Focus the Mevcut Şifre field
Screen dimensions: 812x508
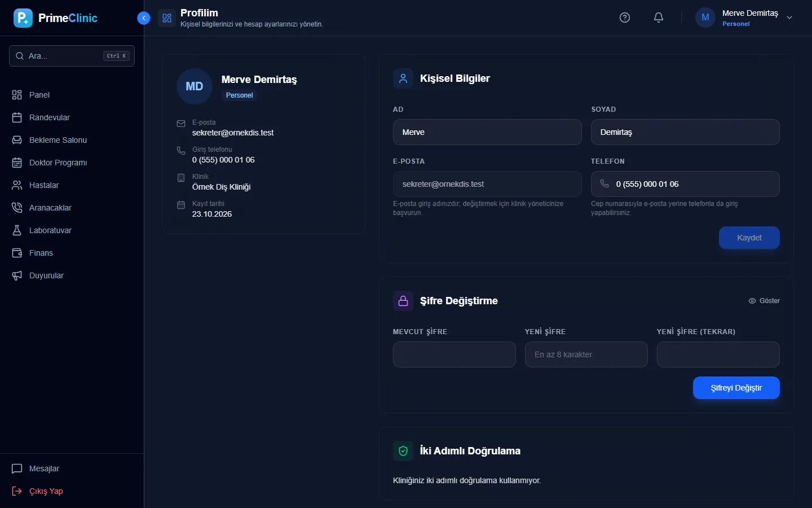[x=454, y=354]
